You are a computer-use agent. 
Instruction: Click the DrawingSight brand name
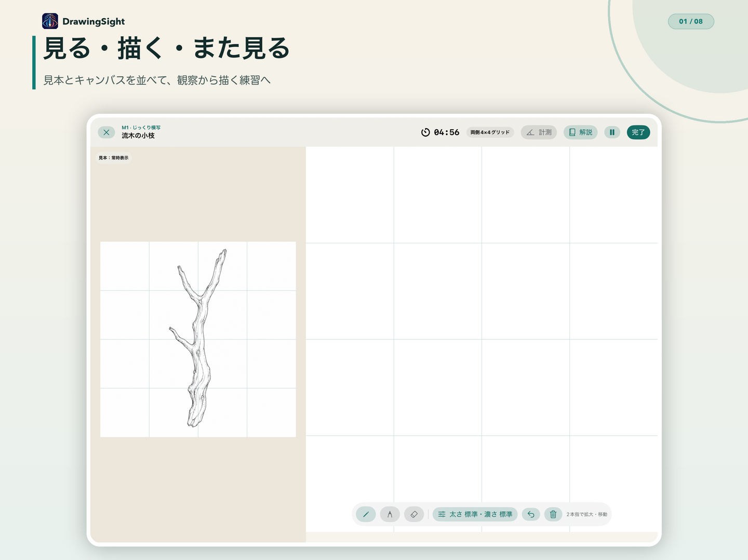click(94, 21)
